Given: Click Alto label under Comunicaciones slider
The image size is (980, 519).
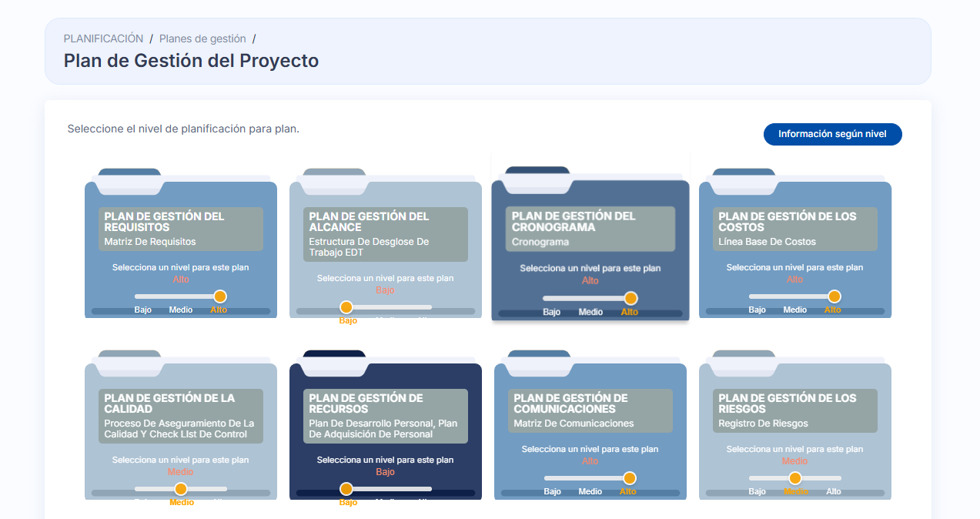Looking at the screenshot, I should coord(628,491).
